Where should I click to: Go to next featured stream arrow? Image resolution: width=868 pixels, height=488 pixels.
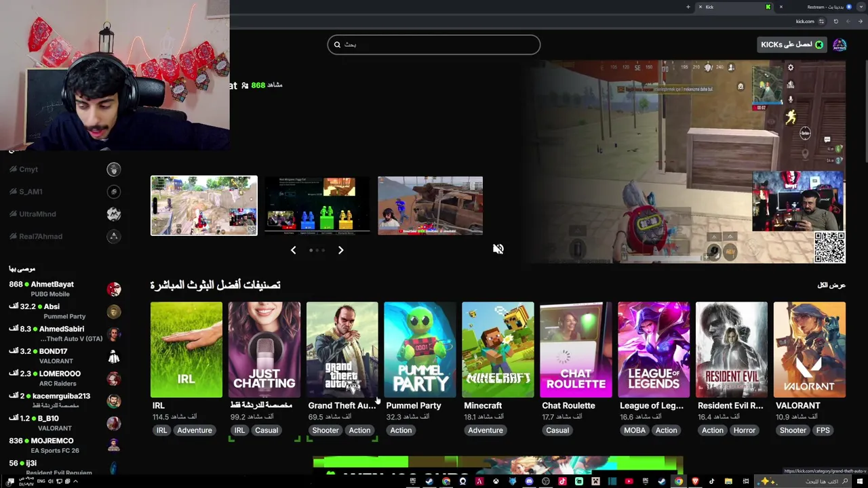tap(340, 250)
